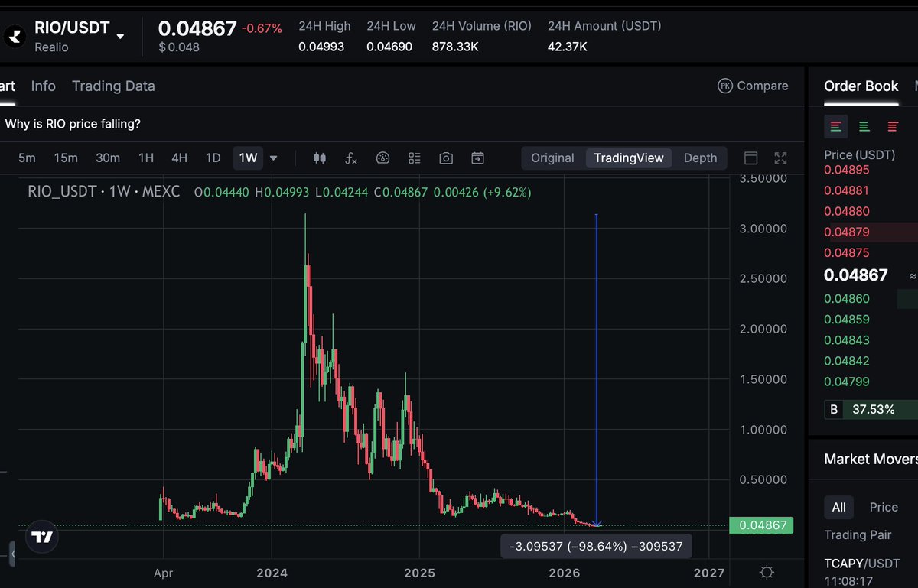Select the Price filter in Market Movers

click(884, 507)
